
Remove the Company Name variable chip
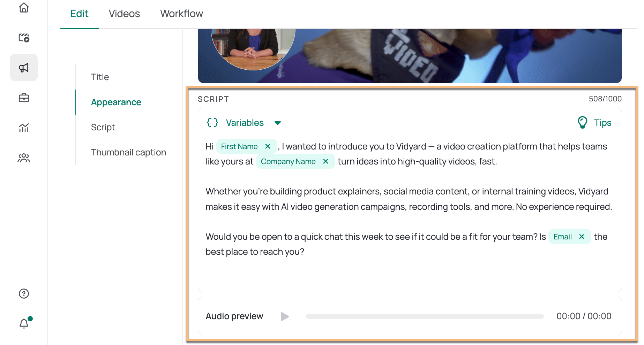point(325,161)
